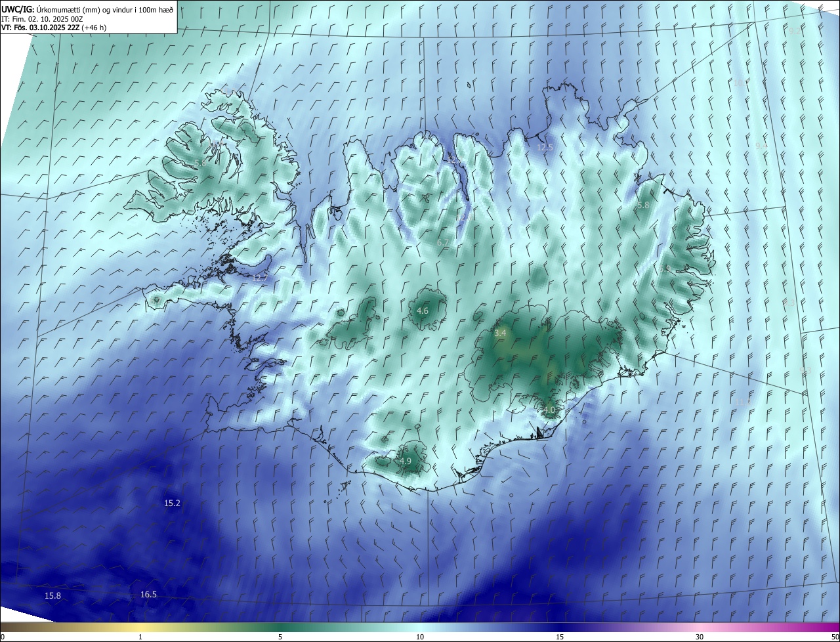Click the 3.4 value on the large glacier
The image size is (840, 642).
500,333
